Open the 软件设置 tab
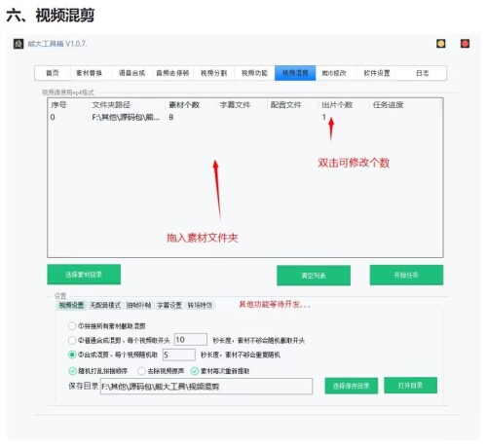The width and height of the screenshot is (487, 448). (377, 73)
